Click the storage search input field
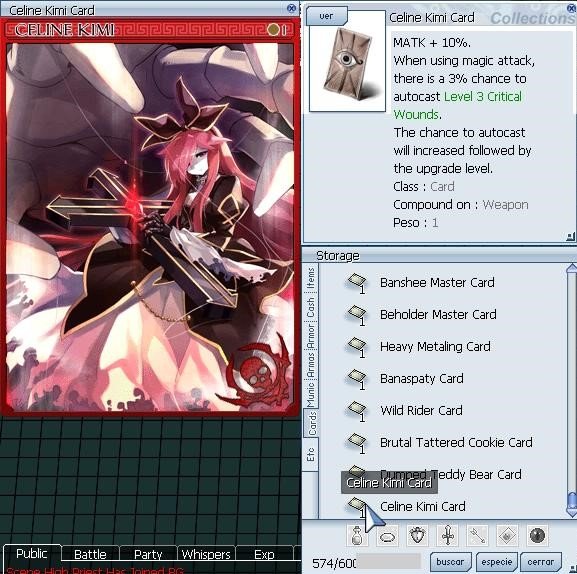This screenshot has width=577, height=574. pos(388,562)
